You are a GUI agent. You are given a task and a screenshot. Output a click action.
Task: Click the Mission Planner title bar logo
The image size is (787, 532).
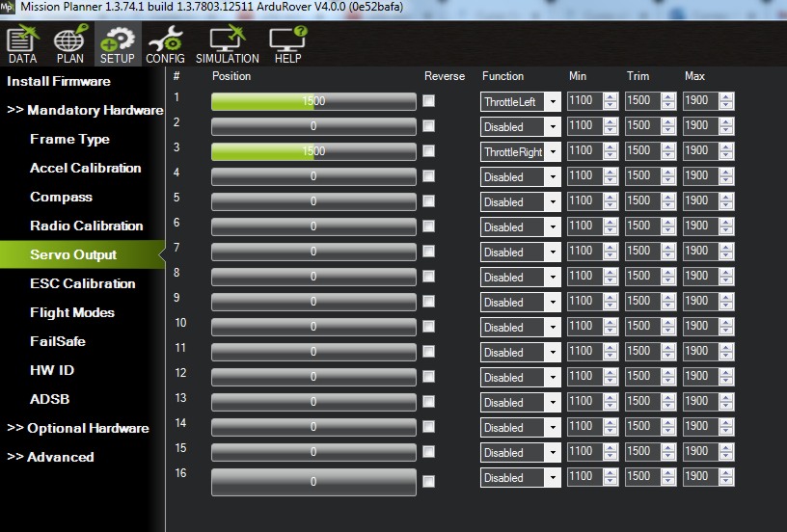[x=8, y=7]
